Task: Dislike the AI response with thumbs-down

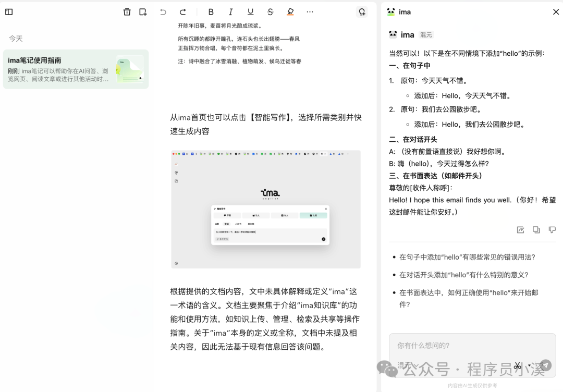Action: click(552, 229)
